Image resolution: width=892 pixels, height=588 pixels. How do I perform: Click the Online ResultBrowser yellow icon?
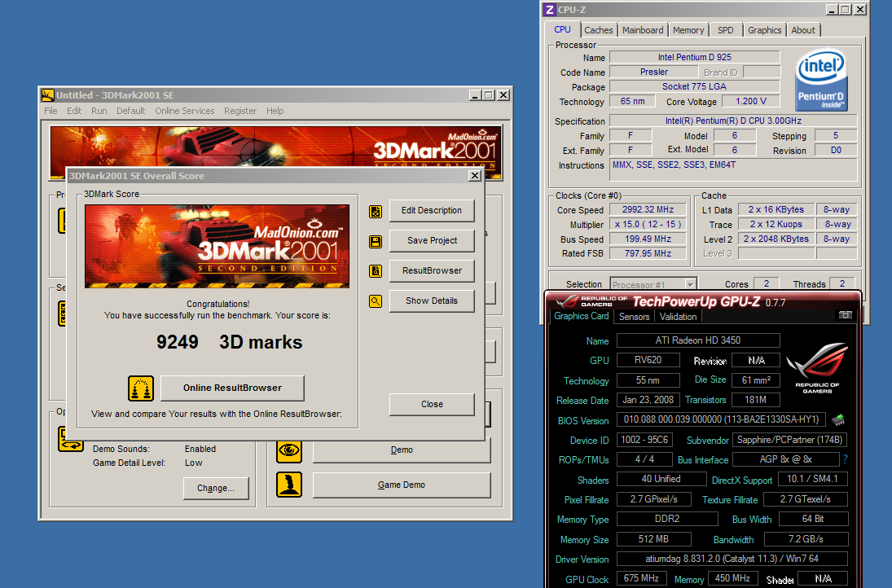tap(140, 388)
